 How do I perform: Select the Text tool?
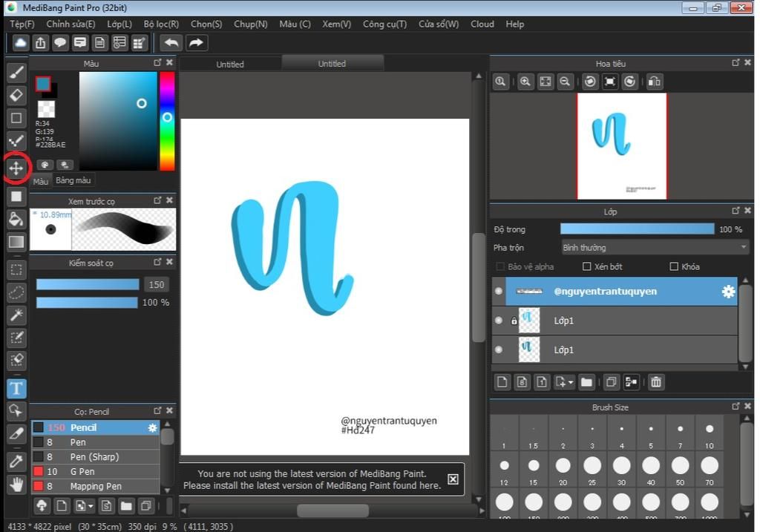(16, 388)
